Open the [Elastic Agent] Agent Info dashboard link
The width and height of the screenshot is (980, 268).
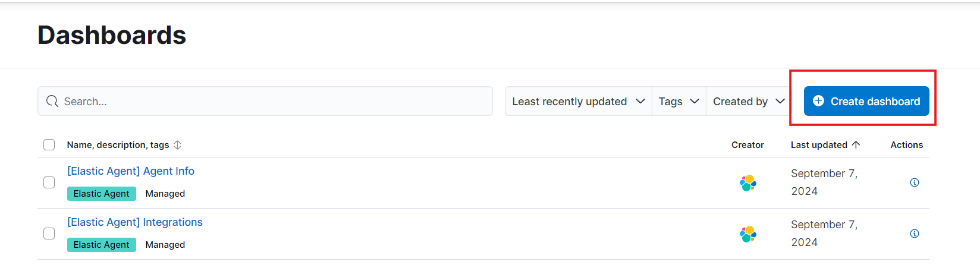point(131,171)
